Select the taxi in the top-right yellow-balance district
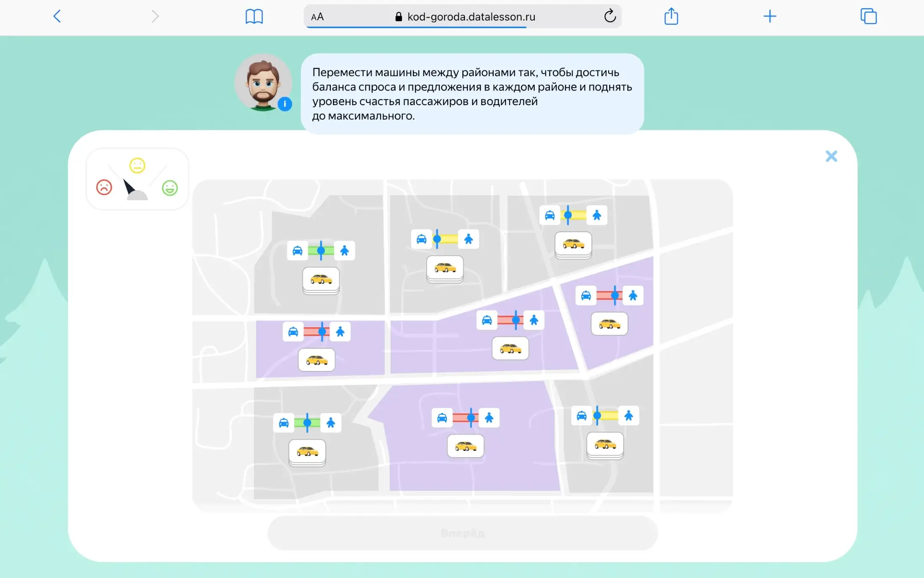Image resolution: width=924 pixels, height=578 pixels. click(x=573, y=244)
